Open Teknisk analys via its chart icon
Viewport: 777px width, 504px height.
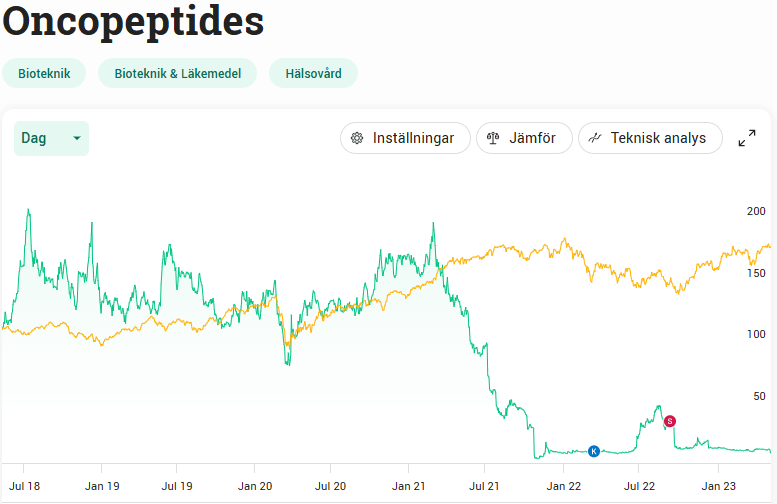[x=595, y=138]
